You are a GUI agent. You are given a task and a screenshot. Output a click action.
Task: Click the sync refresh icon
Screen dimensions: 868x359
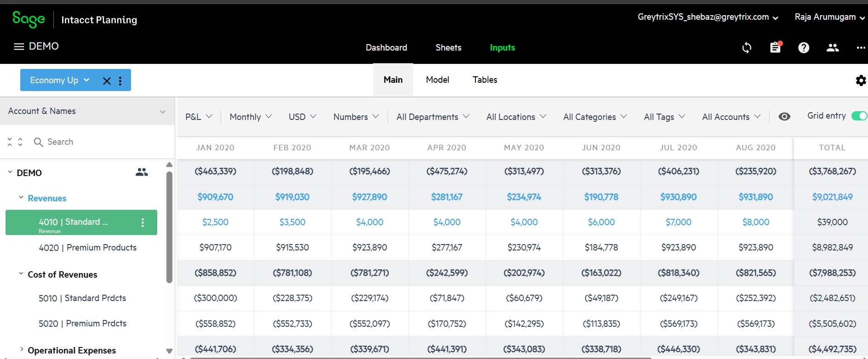pyautogui.click(x=747, y=48)
